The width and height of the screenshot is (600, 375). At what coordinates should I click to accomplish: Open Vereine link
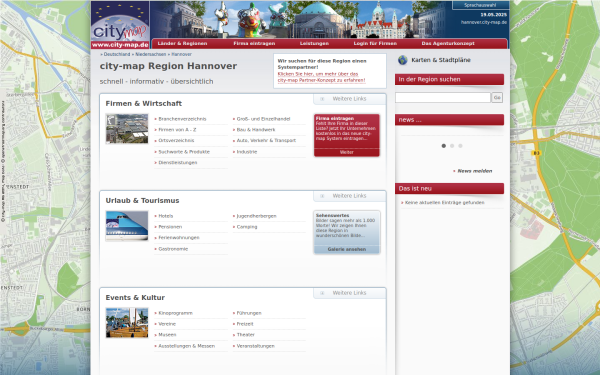(x=167, y=324)
